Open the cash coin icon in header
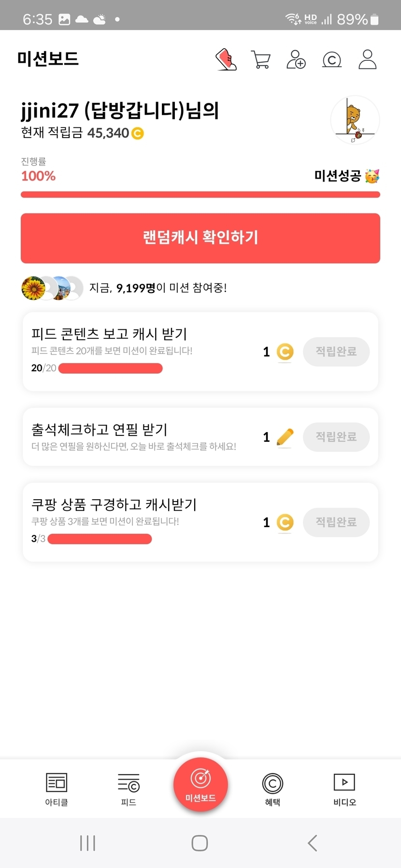Screen dimensions: 401x868 331,60
